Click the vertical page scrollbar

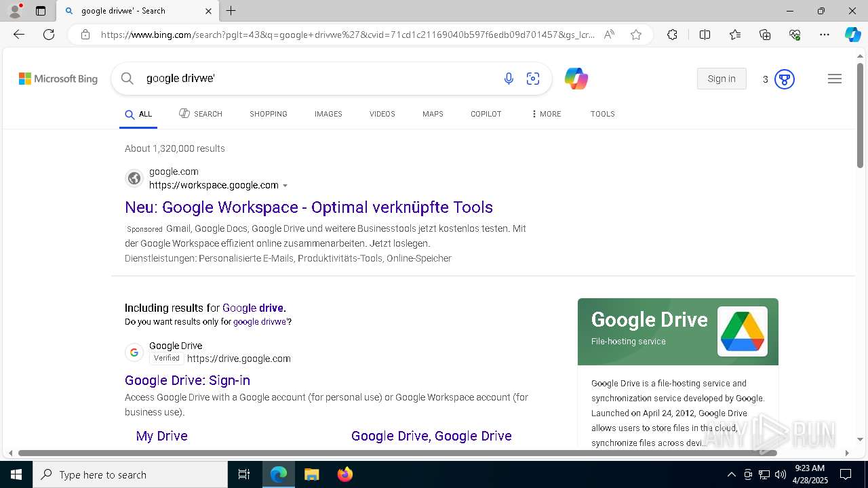[x=860, y=115]
